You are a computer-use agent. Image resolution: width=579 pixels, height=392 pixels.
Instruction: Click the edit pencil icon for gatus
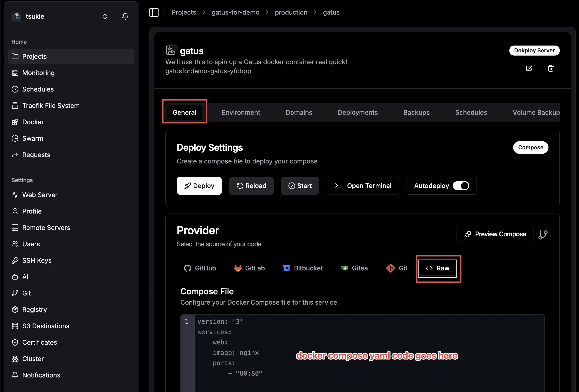click(x=529, y=68)
